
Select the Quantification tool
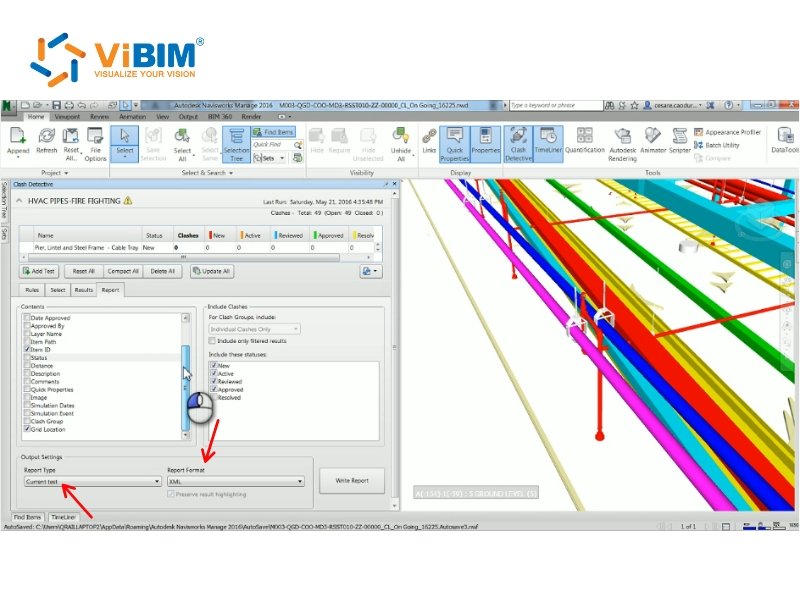tap(585, 145)
